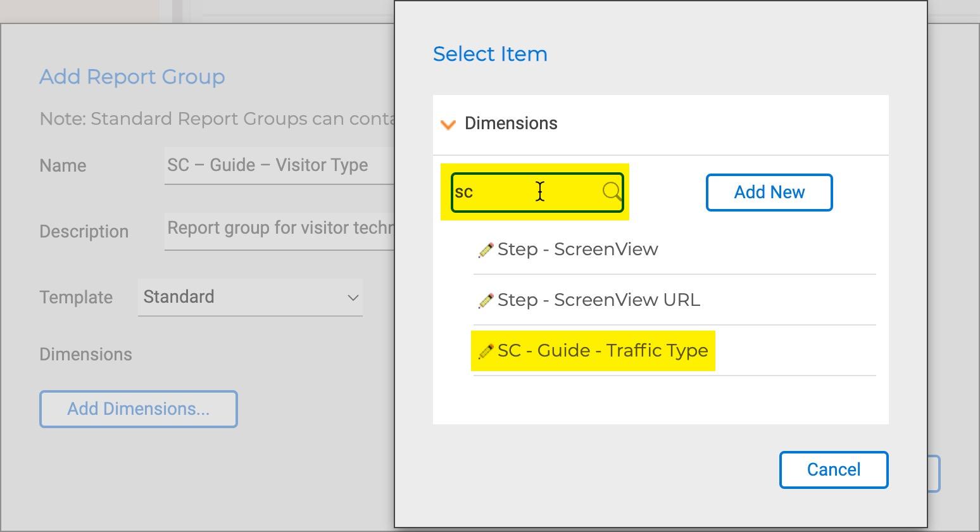Screen dimensions: 980x532
Task: Cancel the Select Item dialog
Action: coord(833,470)
